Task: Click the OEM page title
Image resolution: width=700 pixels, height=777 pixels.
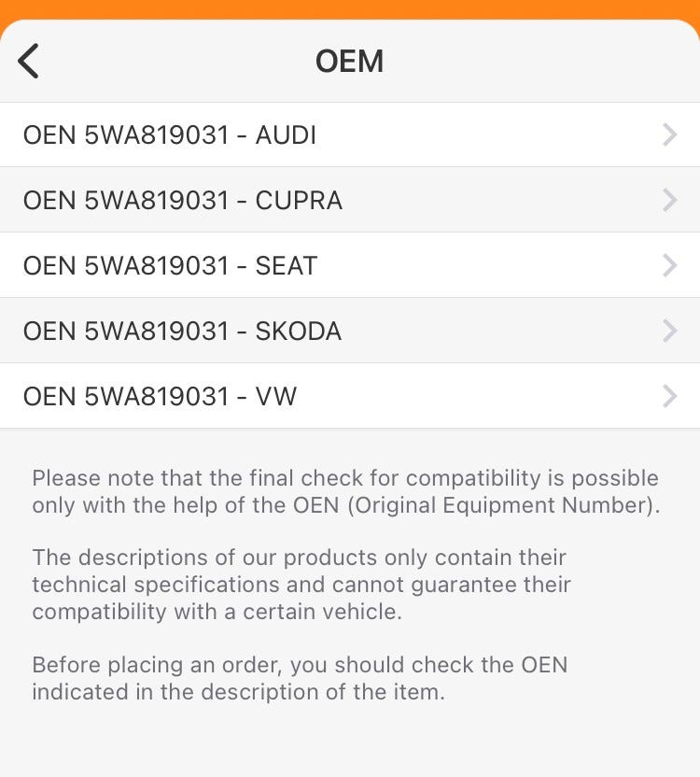Action: 349,62
